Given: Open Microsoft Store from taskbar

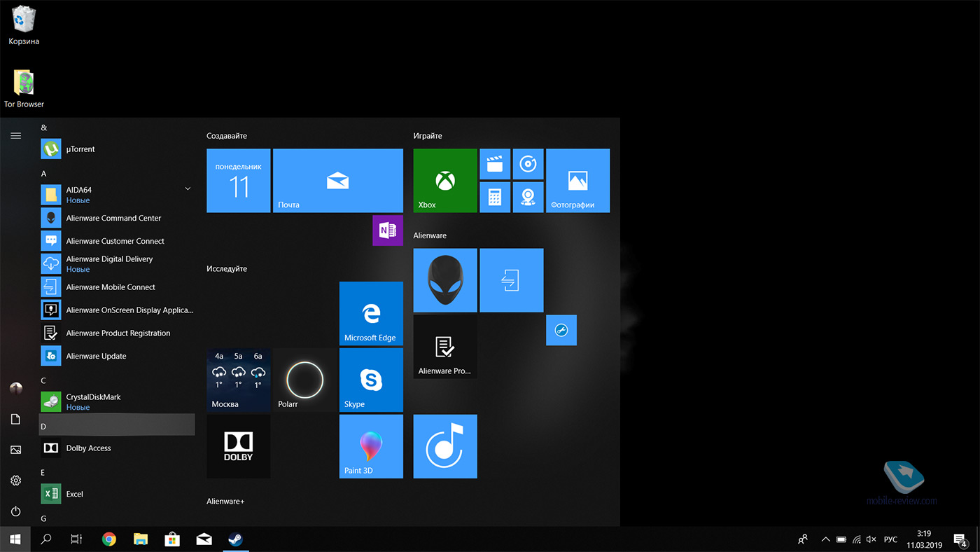Looking at the screenshot, I should pyautogui.click(x=172, y=539).
